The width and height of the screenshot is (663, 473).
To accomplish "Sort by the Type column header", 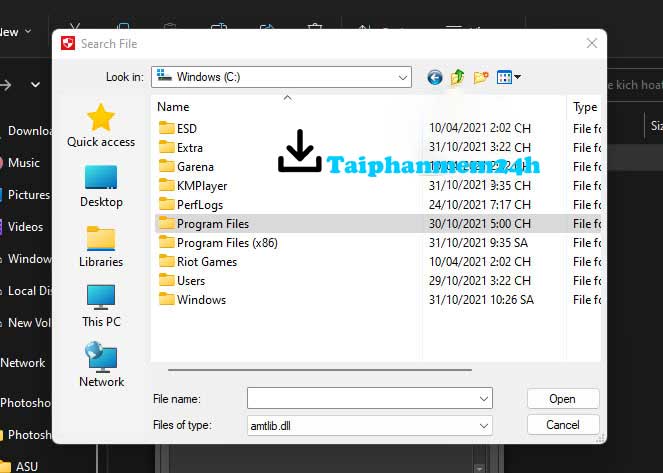I will [585, 107].
